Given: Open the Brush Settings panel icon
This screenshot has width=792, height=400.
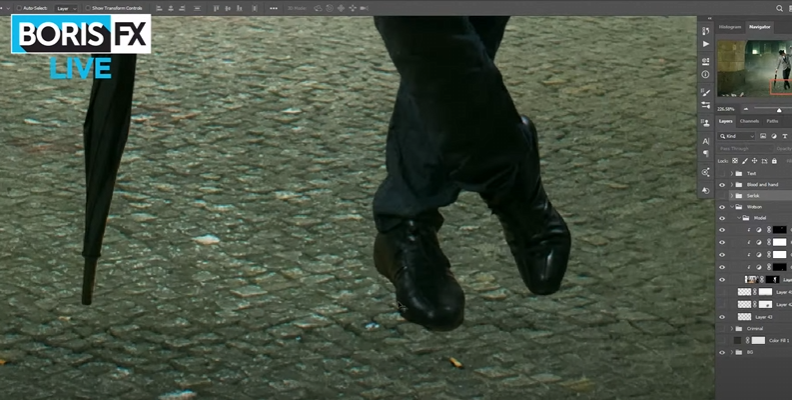Looking at the screenshot, I should [706, 92].
